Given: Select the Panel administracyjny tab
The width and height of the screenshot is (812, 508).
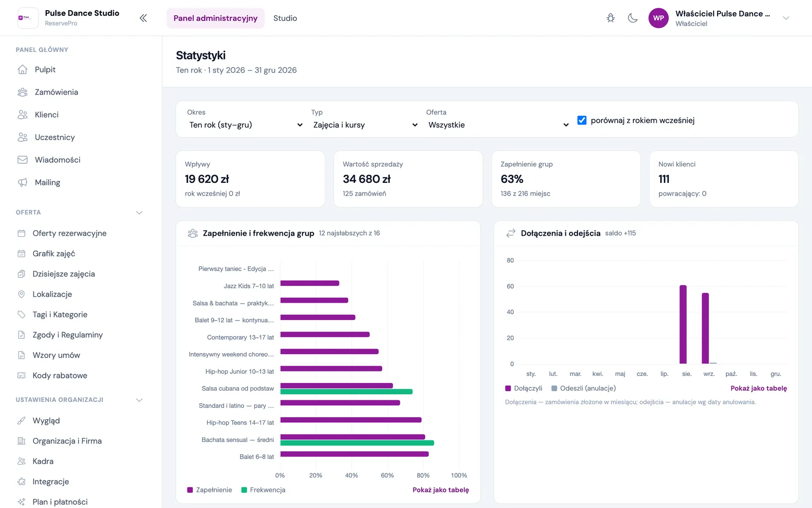Looking at the screenshot, I should coord(216,18).
